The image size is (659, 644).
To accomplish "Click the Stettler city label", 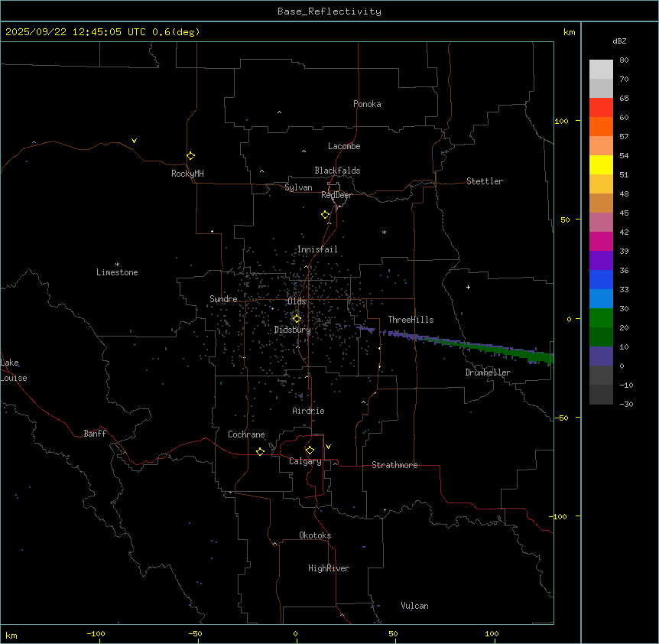I will click(485, 181).
